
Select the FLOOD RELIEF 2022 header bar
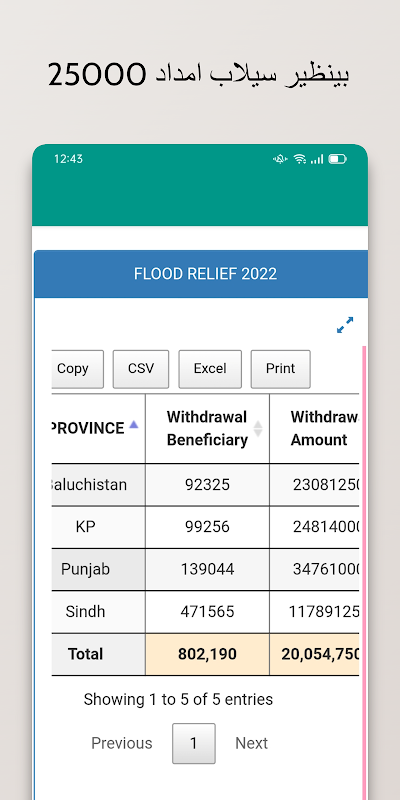201,274
